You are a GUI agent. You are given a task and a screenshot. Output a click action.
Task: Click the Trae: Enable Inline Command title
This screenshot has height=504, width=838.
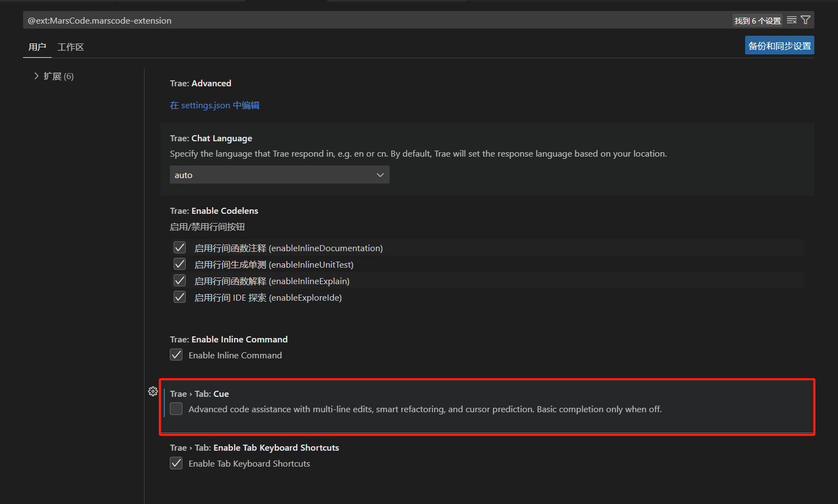229,339
